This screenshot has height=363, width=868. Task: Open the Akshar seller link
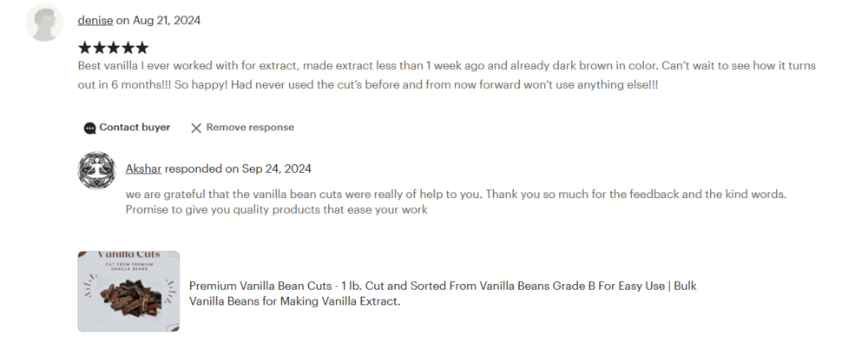coord(143,168)
